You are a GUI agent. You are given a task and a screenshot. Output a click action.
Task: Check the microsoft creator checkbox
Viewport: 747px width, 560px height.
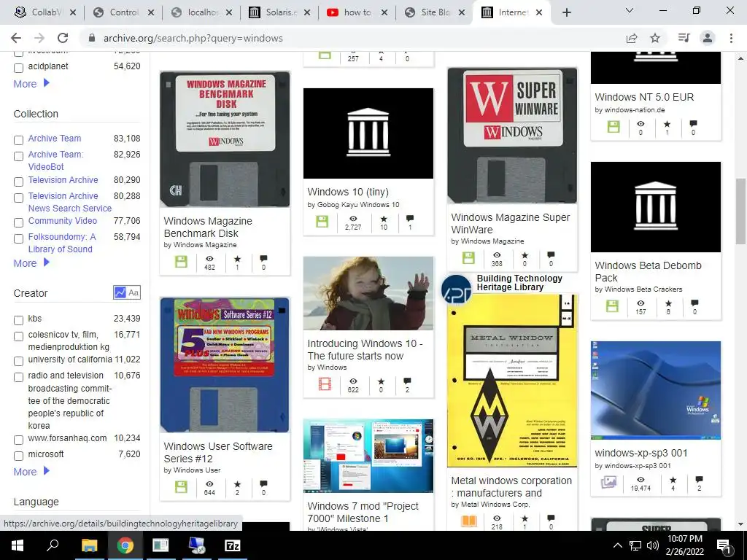[x=18, y=456]
